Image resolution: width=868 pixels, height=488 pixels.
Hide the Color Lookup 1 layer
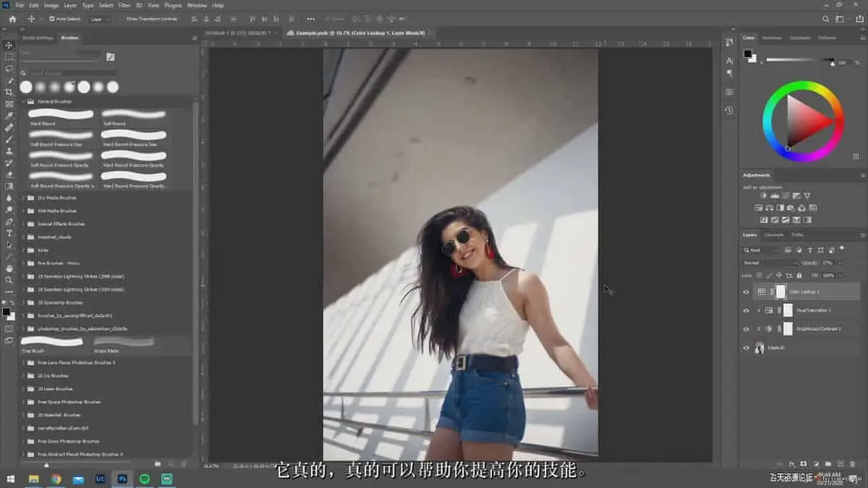coord(746,292)
